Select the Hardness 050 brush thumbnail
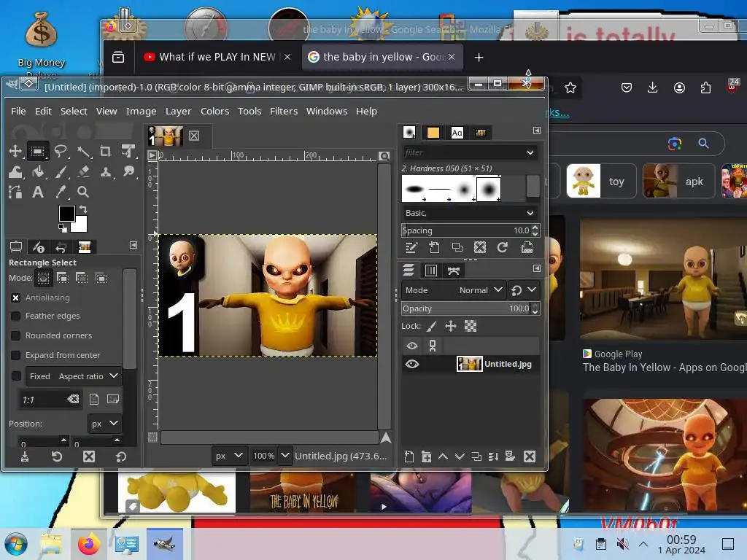Viewport: 747px width, 560px height. point(489,189)
